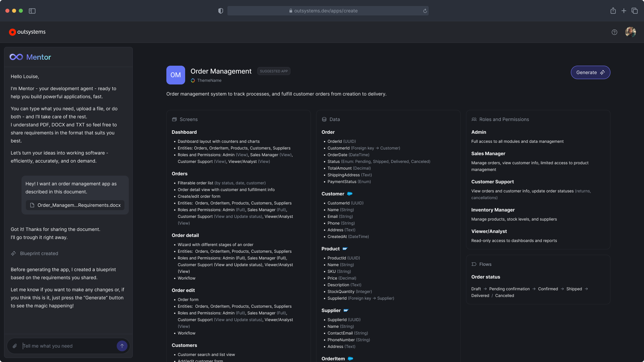Image resolution: width=644 pixels, height=362 pixels.
Task: Click the Salesforce icon next to OrderItem
Action: click(351, 359)
